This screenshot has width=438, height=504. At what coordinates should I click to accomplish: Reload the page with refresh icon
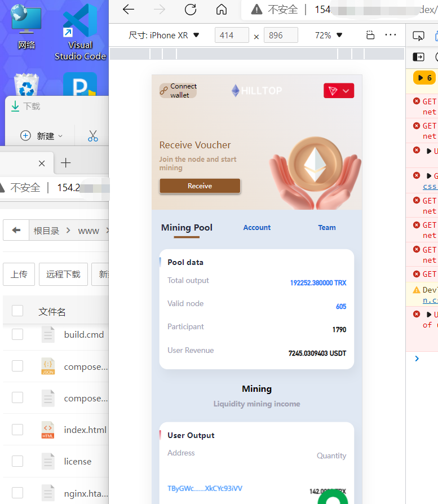click(x=191, y=10)
